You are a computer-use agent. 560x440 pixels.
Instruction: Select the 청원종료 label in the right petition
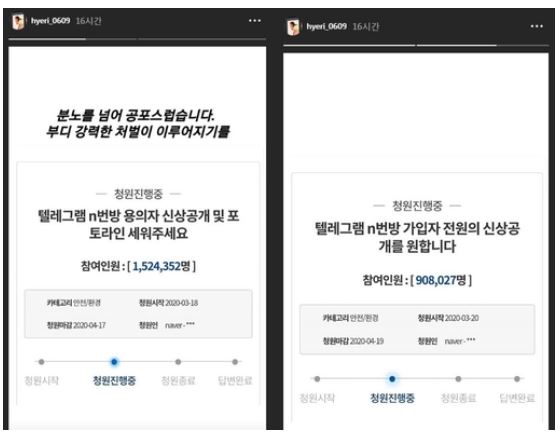(458, 398)
